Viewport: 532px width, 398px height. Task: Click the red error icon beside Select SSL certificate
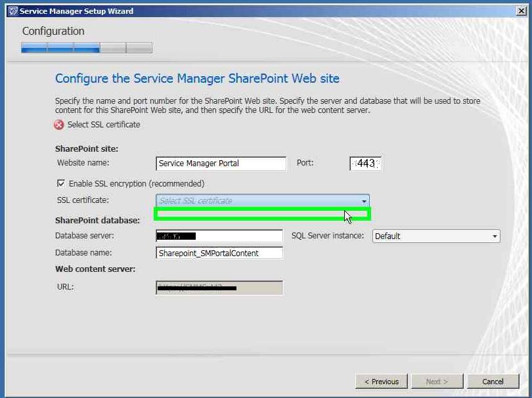(58, 125)
